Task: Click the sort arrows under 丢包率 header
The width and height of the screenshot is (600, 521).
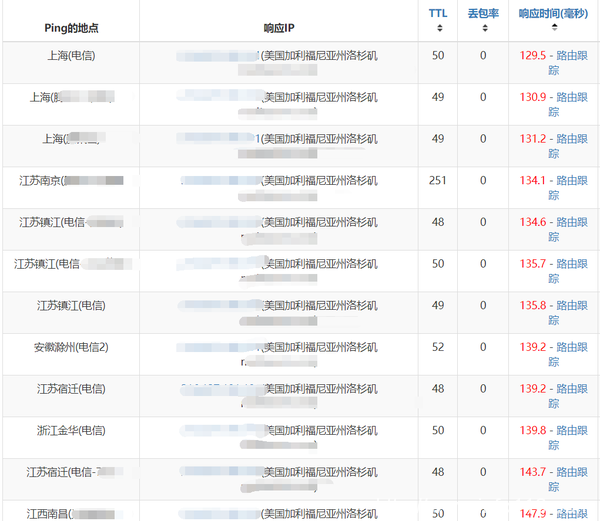Action: tap(483, 28)
